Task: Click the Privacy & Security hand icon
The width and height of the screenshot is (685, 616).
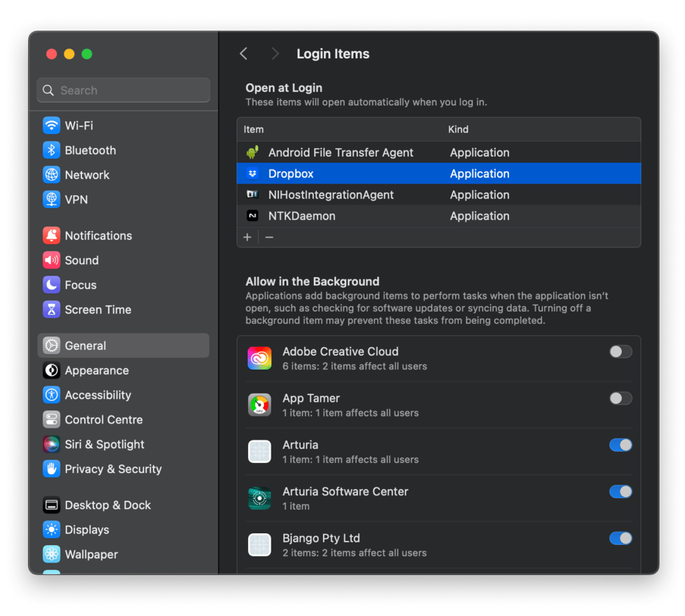Action: click(51, 469)
